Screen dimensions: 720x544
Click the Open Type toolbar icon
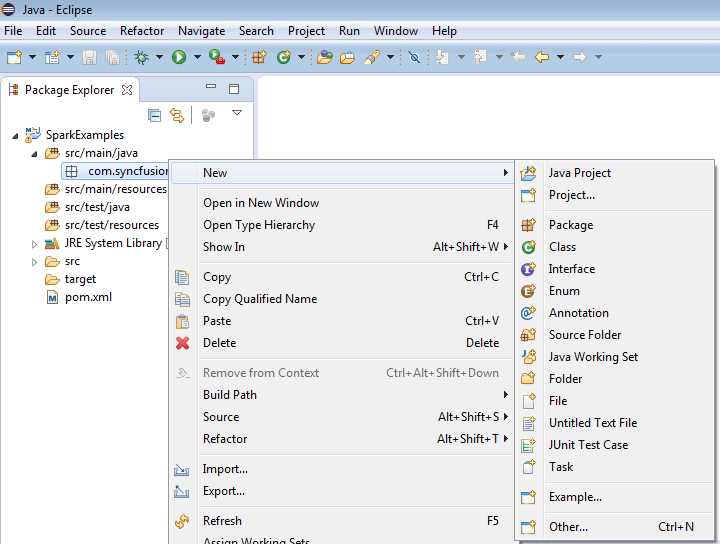pos(324,57)
